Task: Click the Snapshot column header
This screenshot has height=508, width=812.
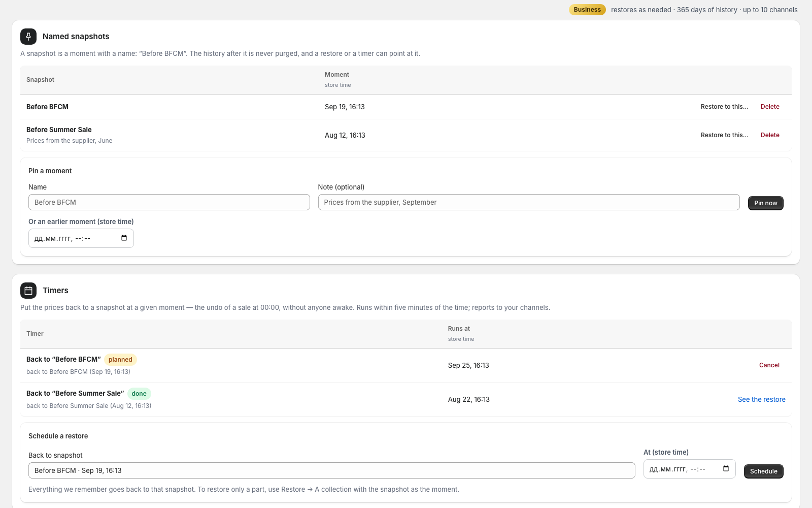Action: 40,80
